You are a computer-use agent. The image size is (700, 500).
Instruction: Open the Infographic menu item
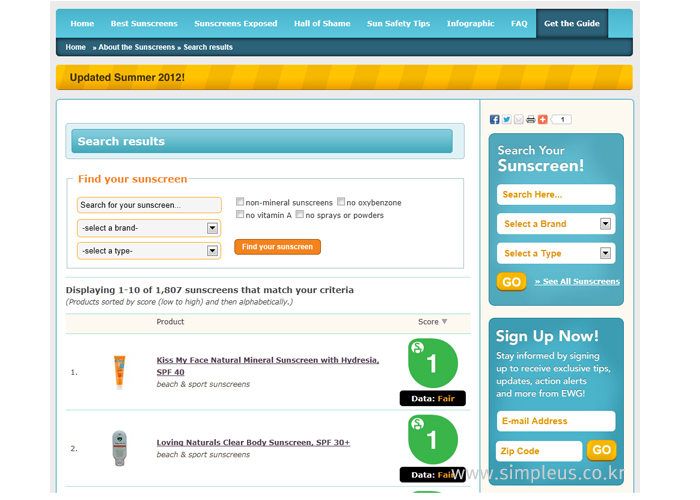[x=471, y=24]
